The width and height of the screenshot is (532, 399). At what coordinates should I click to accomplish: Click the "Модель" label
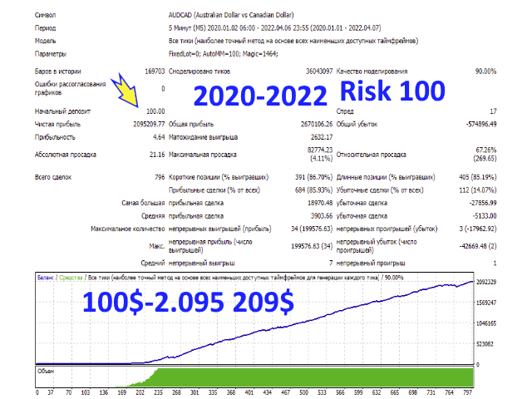tap(45, 41)
